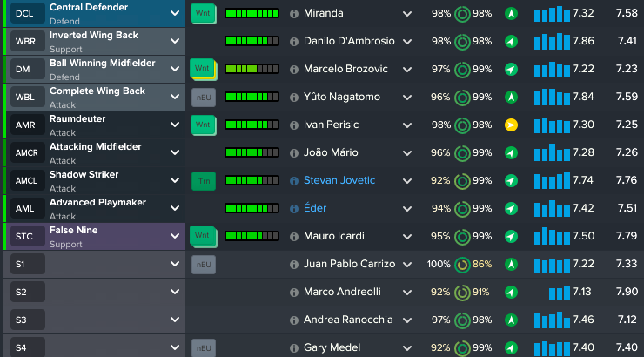
Task: Click the nEU badge on Gary Medel row
Action: coord(203,348)
